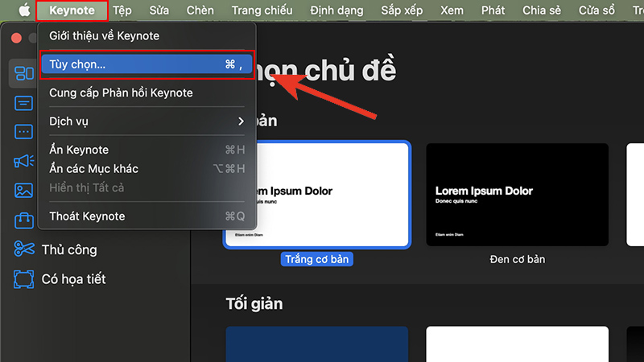
Task: Open the Phát menu
Action: (x=493, y=10)
